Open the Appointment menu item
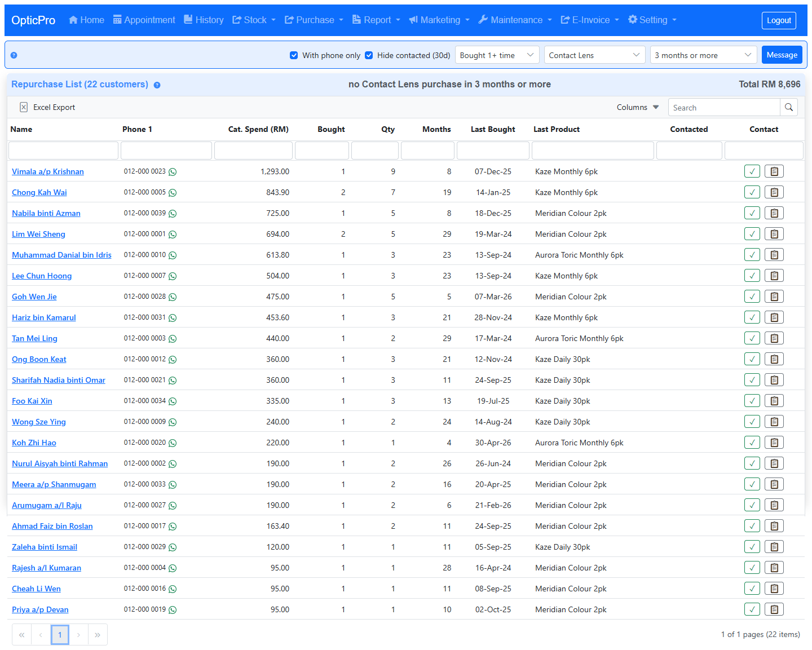This screenshot has height=650, width=812. pyautogui.click(x=144, y=20)
